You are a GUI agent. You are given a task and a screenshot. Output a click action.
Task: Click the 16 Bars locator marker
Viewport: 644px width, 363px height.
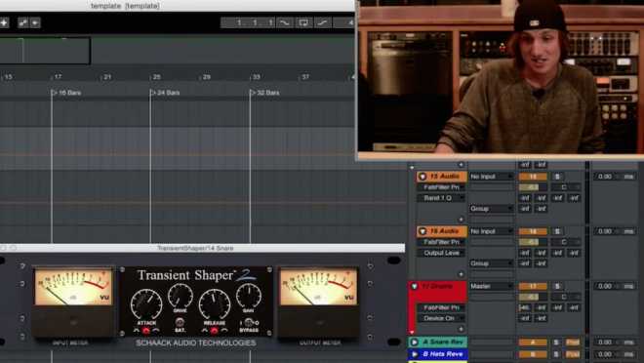tap(66, 93)
